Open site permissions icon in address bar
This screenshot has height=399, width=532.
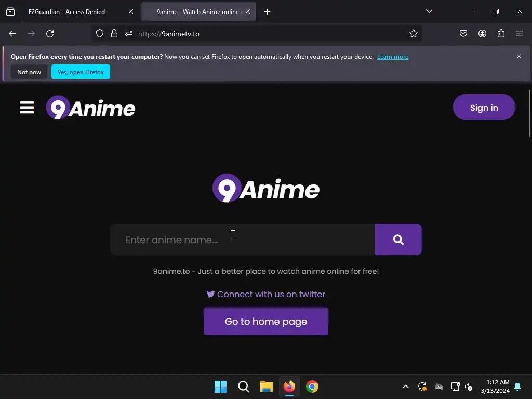tap(129, 34)
